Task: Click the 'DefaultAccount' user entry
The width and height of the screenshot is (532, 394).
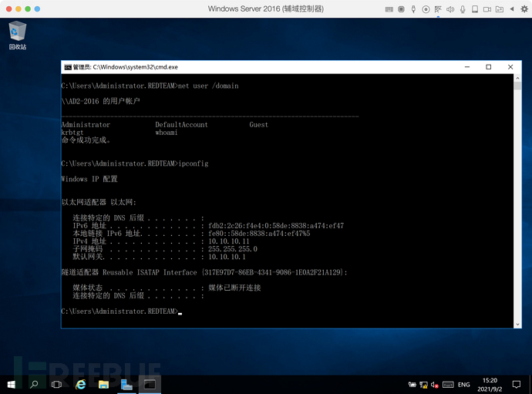Action: [x=181, y=125]
